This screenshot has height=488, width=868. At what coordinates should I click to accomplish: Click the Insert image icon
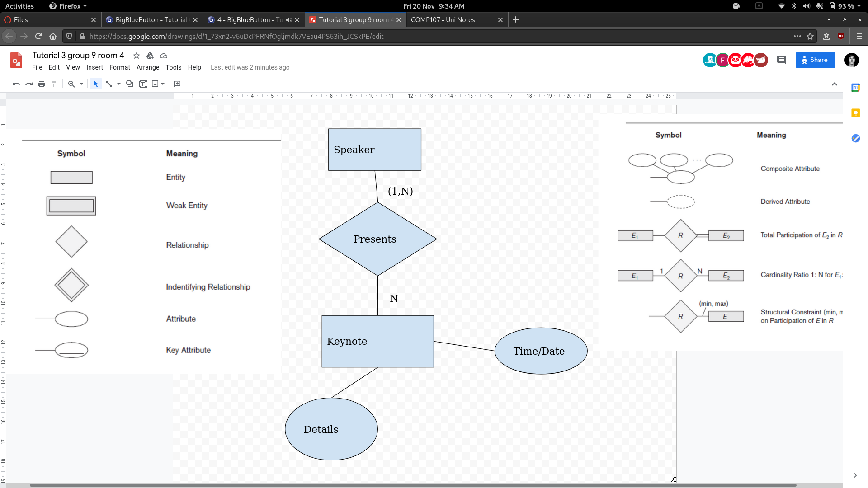tap(155, 84)
